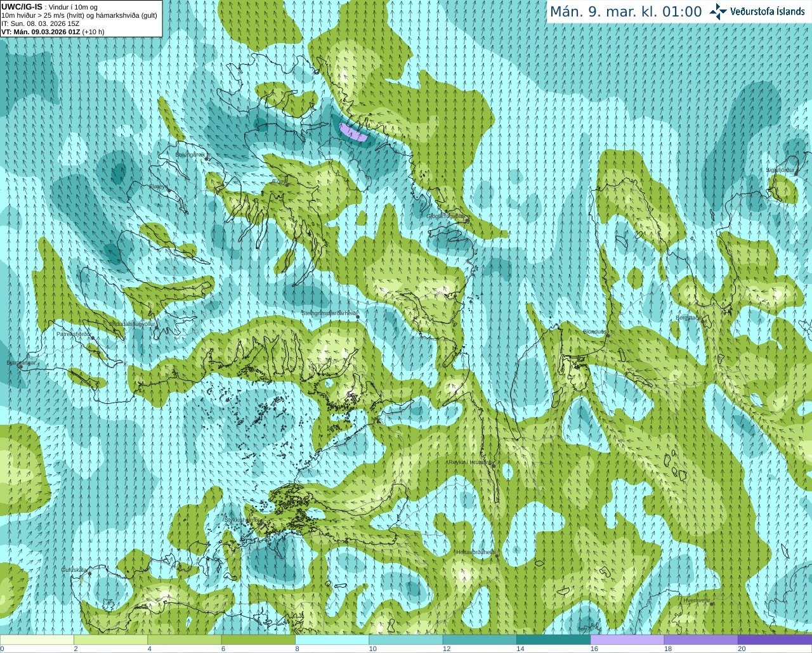The height and width of the screenshot is (653, 812).
Task: Click the 'UWC/IG-IS' model name header
Action: pyautogui.click(x=22, y=7)
